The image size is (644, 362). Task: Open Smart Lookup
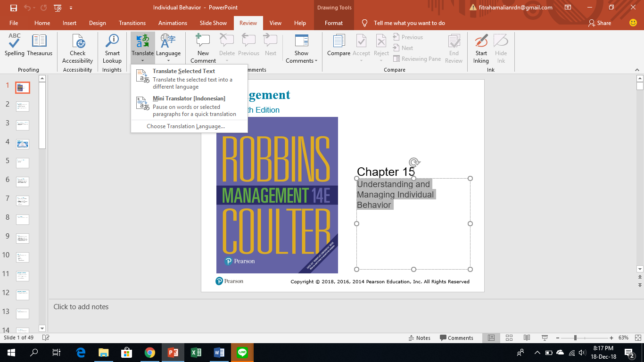pyautogui.click(x=112, y=49)
